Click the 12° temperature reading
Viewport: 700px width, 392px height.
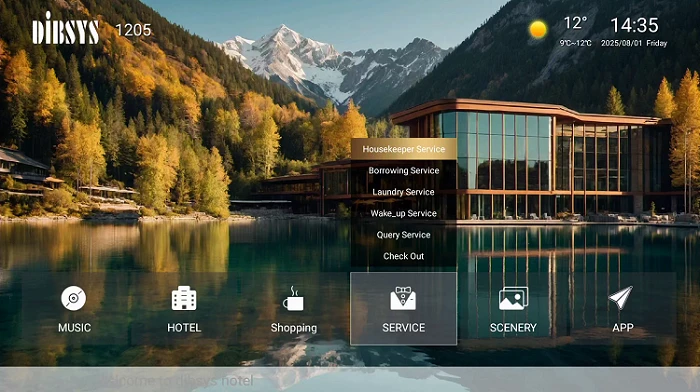[x=575, y=23]
